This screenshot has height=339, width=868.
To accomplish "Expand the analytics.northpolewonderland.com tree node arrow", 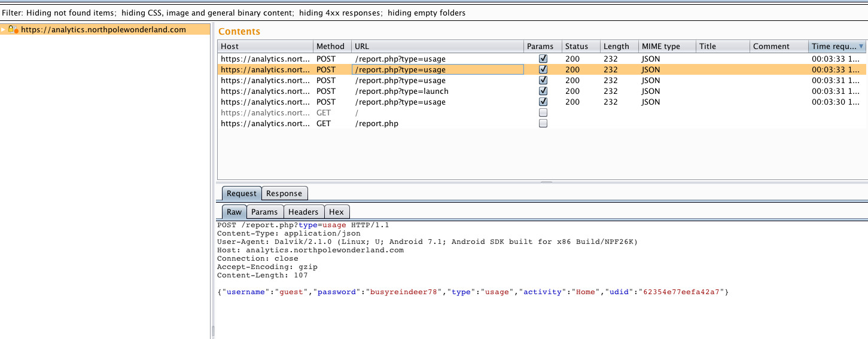I will pos(4,30).
